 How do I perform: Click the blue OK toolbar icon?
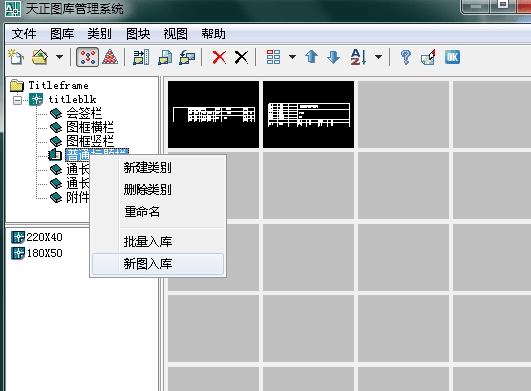click(x=452, y=57)
